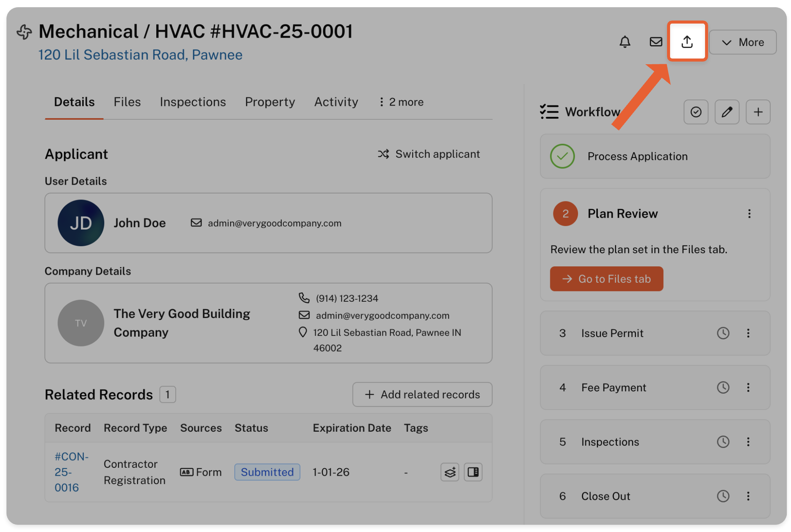The width and height of the screenshot is (791, 532).
Task: Click the clock icon on Issue Permit step
Action: pos(723,333)
